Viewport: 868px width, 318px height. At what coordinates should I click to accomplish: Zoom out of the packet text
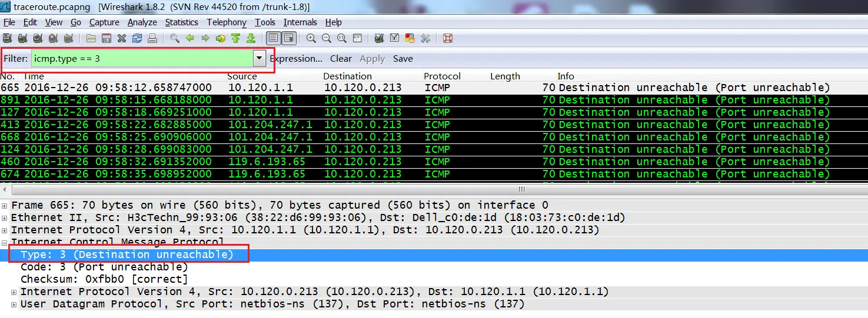coord(327,38)
